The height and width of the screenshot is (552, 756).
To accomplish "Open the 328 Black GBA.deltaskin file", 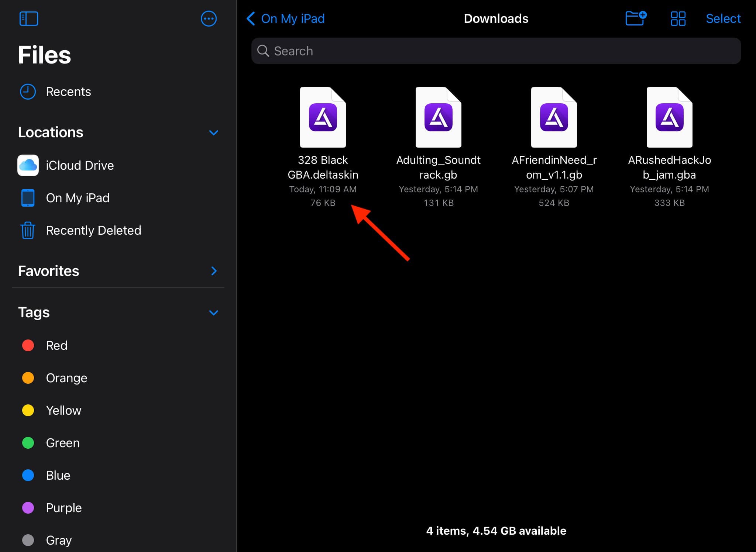I will tap(323, 118).
